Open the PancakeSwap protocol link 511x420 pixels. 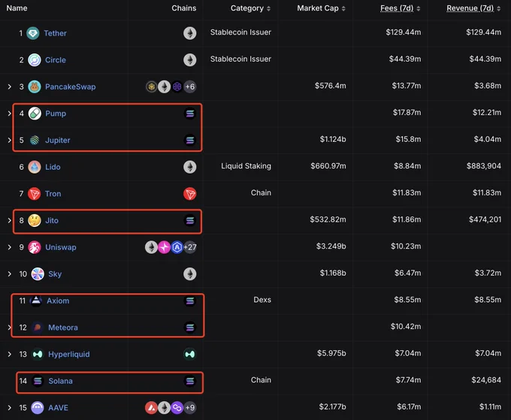pyautogui.click(x=71, y=86)
